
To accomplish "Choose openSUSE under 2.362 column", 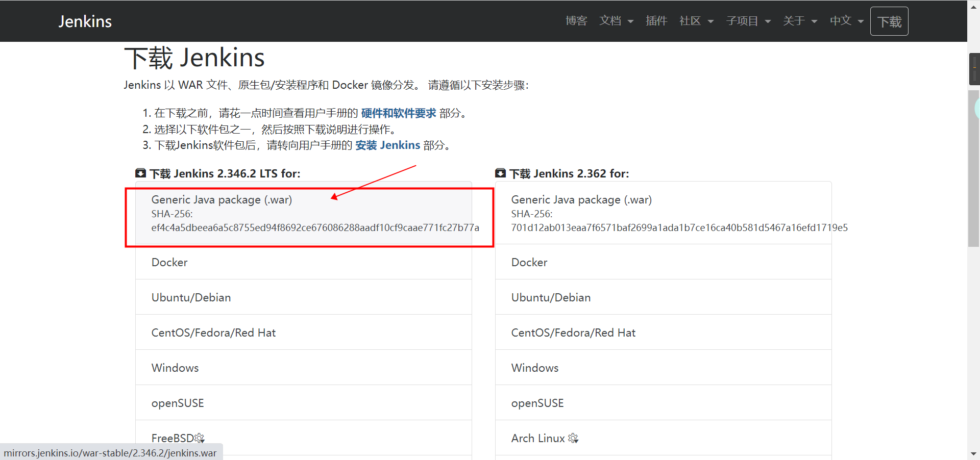I will coord(664,403).
